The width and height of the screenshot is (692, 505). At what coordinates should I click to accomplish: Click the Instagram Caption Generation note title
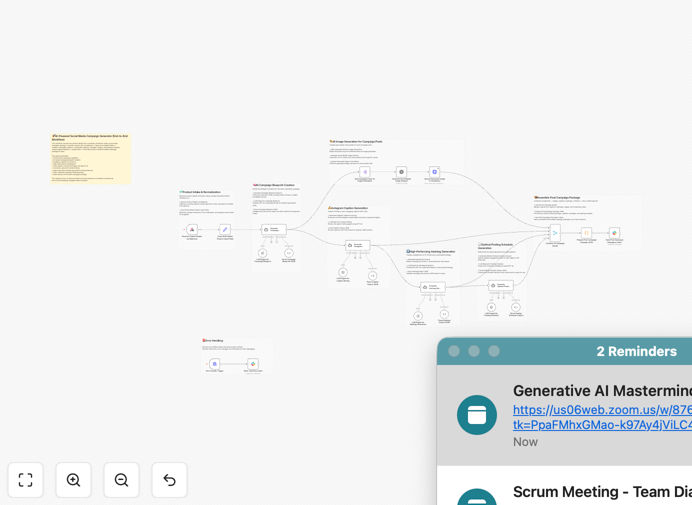click(x=348, y=208)
